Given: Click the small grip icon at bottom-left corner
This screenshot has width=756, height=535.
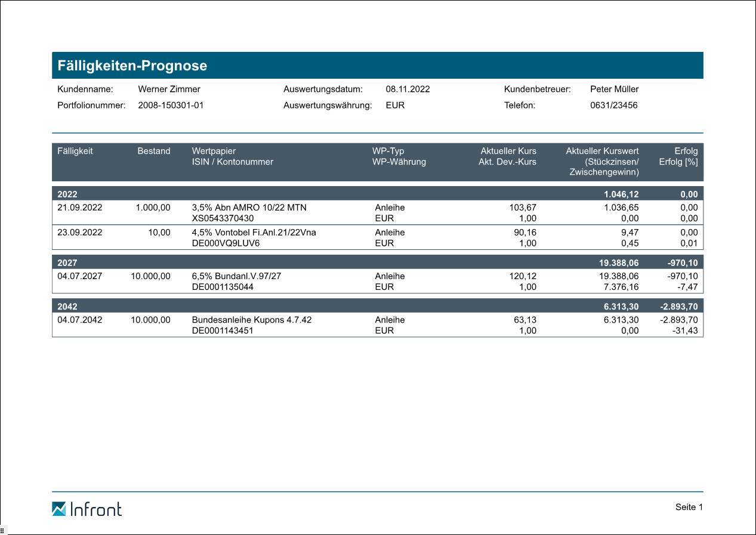Looking at the screenshot, I should click(2, 530).
